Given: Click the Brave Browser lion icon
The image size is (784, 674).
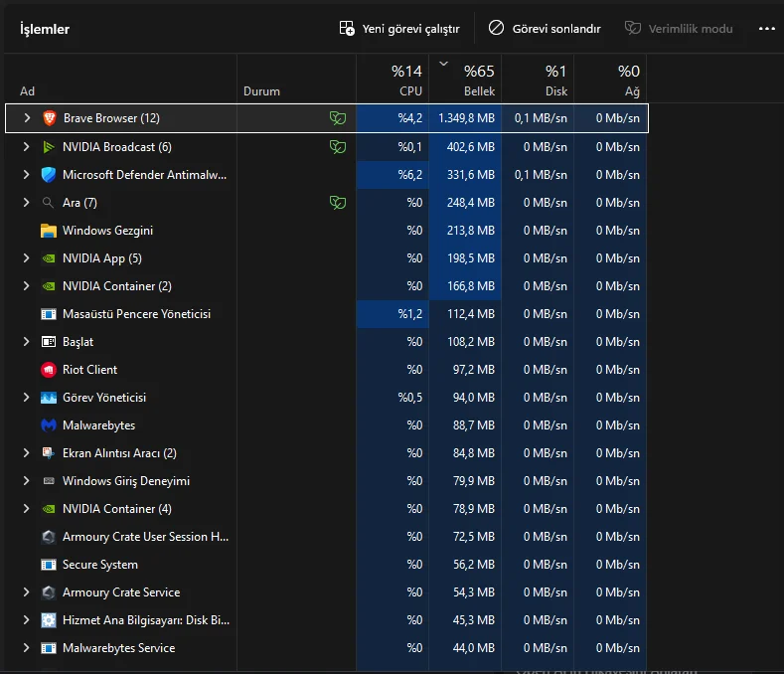Looking at the screenshot, I should [49, 118].
